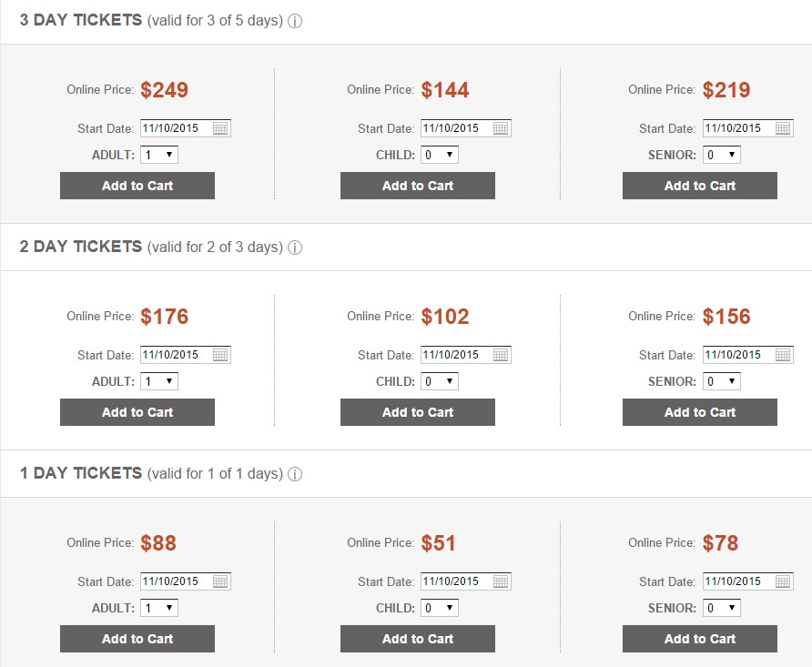The image size is (812, 667).
Task: Add $249 3 Day adult ticket to cart
Action: click(x=137, y=186)
